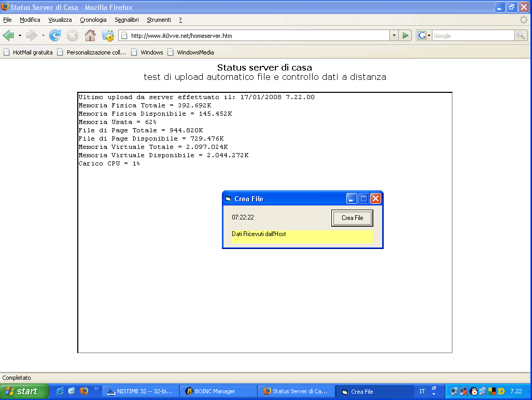This screenshot has width=532, height=400.
Task: Launch Internet Explorer from quick launch
Action: (x=60, y=391)
